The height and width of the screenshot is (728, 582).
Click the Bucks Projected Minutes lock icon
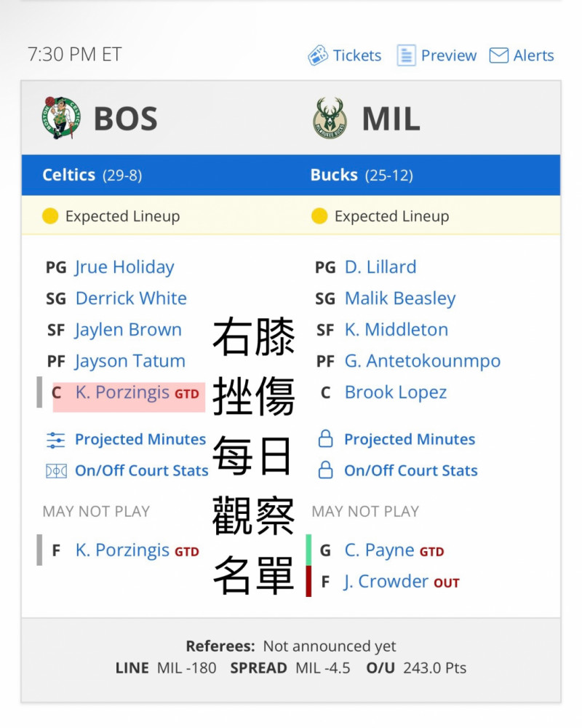(x=325, y=438)
